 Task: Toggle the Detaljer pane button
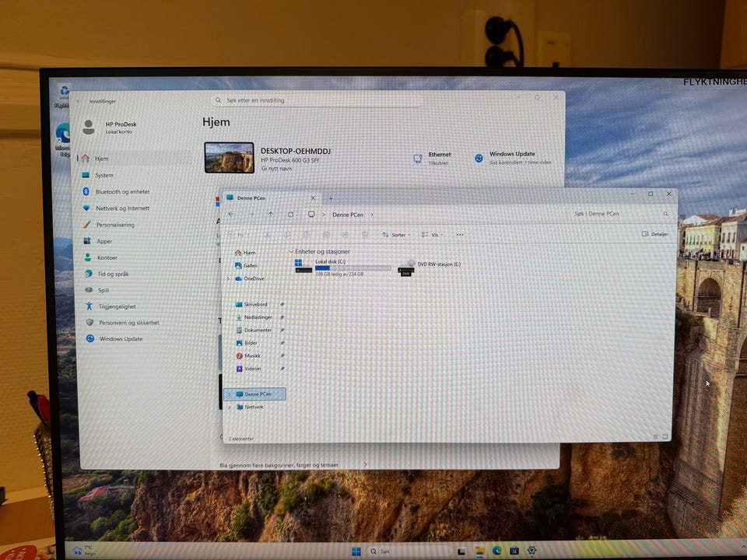click(x=654, y=234)
